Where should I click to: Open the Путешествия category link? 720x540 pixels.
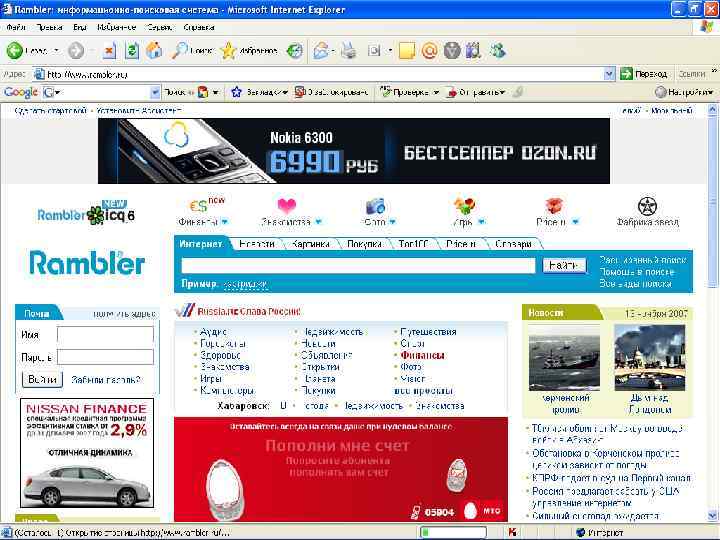coord(428,332)
